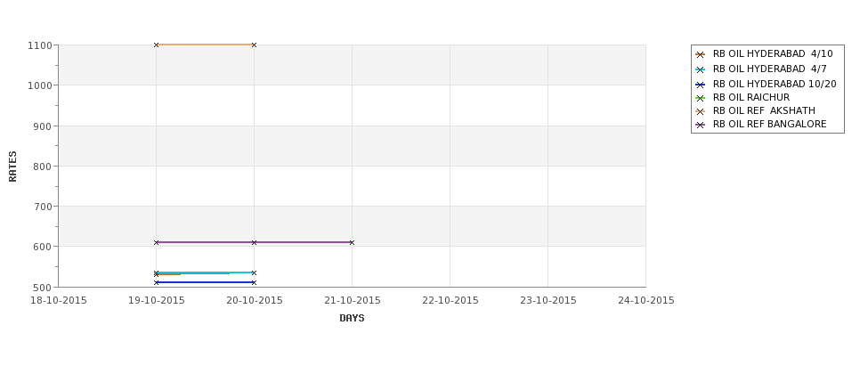Click the blue line data point on 20-10-2015
The width and height of the screenshot is (868, 382).
point(254,282)
